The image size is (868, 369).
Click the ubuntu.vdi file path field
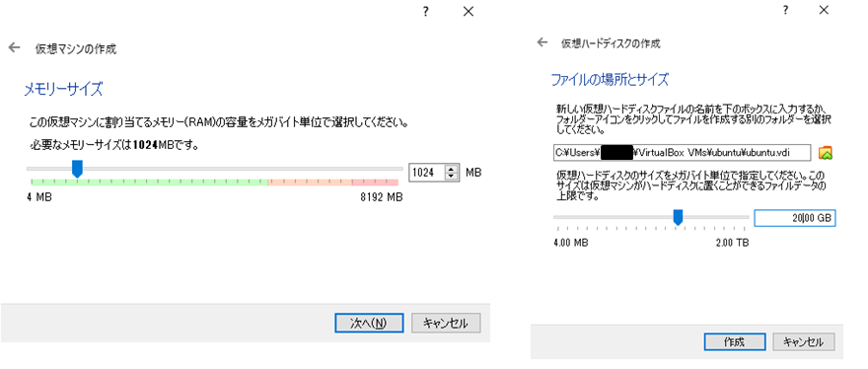(683, 152)
